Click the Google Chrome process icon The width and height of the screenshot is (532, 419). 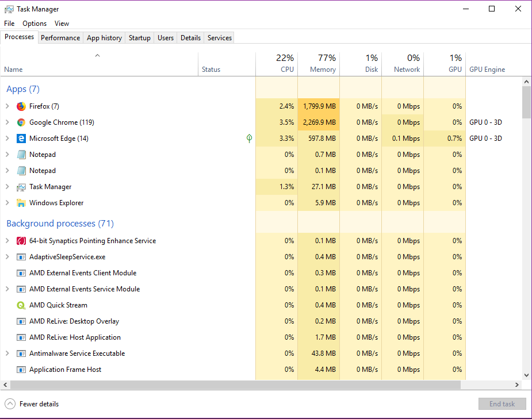(21, 122)
